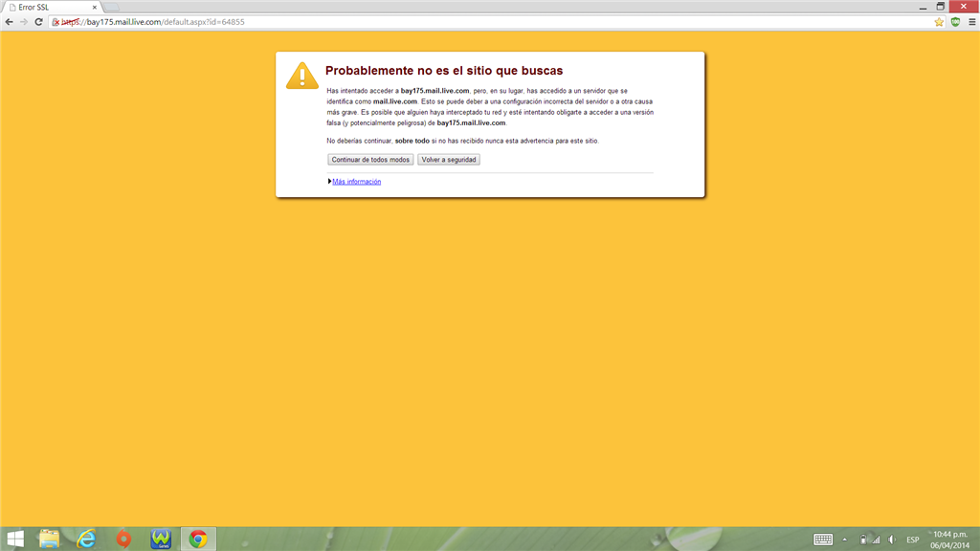Screen dimensions: 980x551
Task: Open the W Games taskbar icon
Action: 161,539
